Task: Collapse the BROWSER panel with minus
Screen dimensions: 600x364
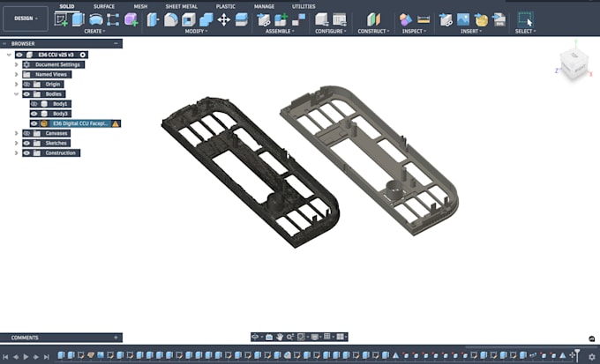Action: pyautogui.click(x=116, y=43)
